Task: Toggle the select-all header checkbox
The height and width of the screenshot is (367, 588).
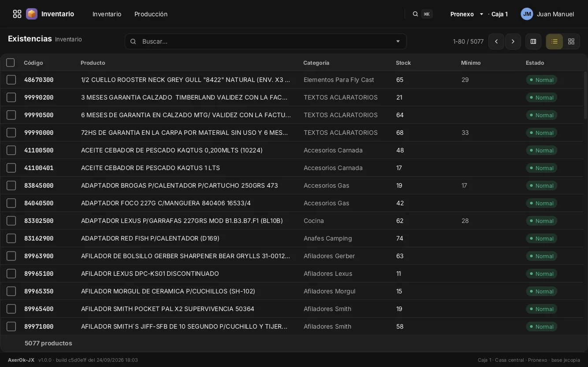Action: pos(11,63)
